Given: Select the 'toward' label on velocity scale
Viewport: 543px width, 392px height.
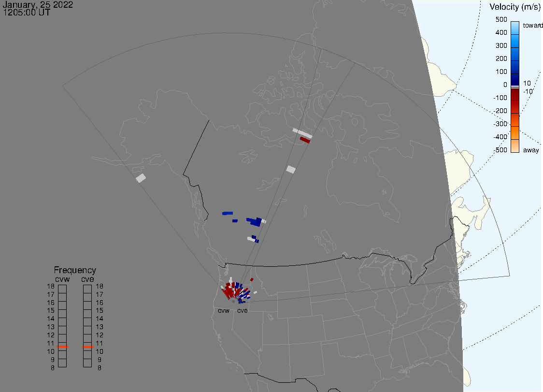Looking at the screenshot, I should pos(532,25).
